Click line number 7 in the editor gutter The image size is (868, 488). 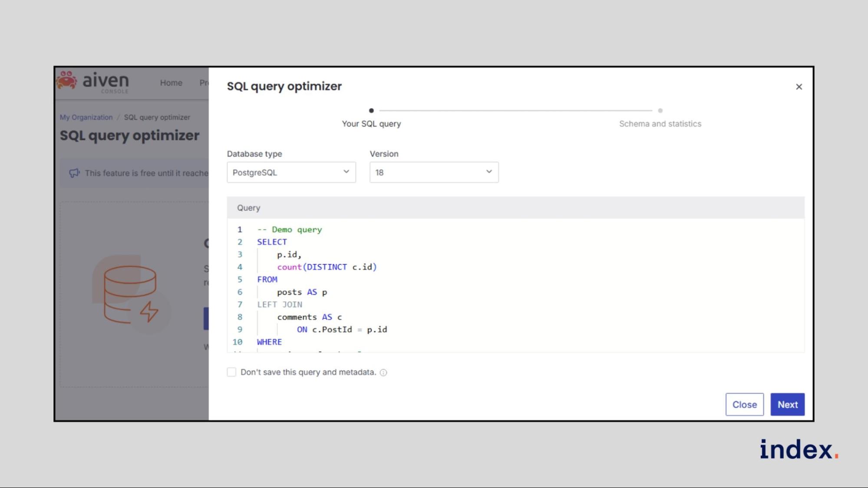[240, 305]
